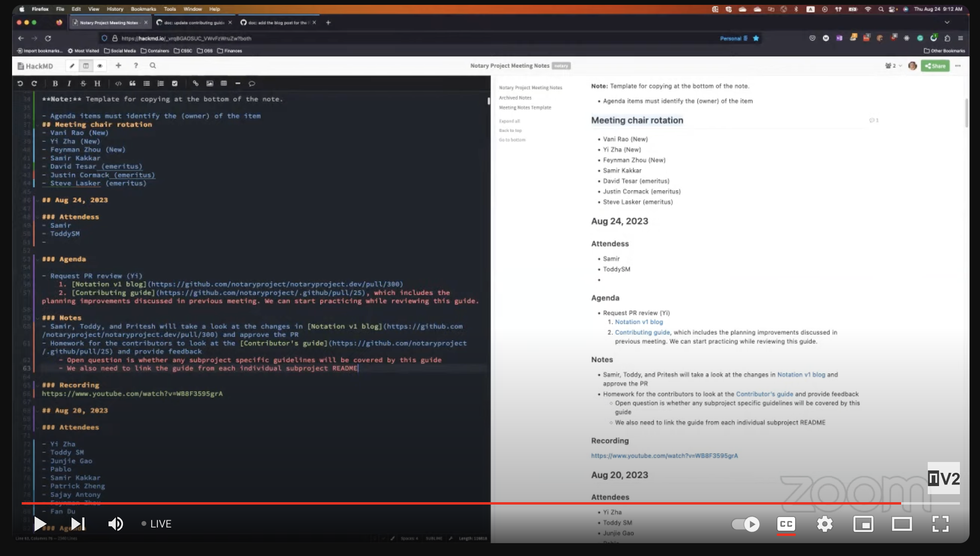Insert blockquote icon

coord(132,84)
